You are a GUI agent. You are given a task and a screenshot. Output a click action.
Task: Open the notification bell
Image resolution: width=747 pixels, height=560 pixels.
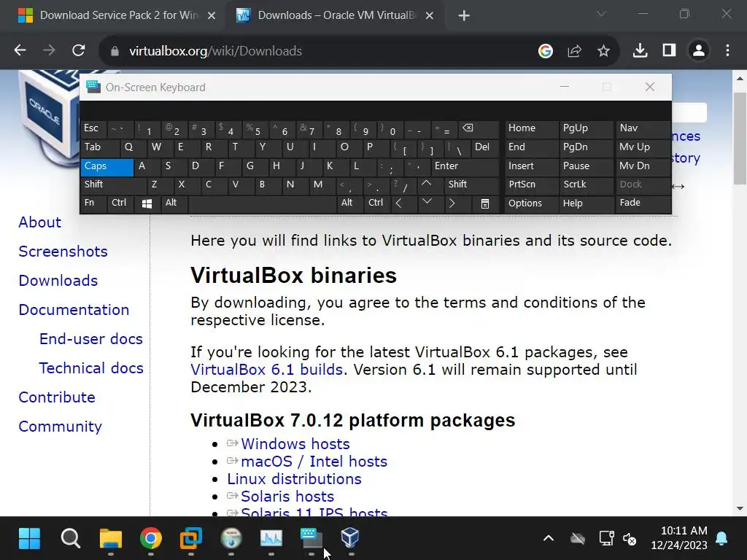(x=721, y=539)
